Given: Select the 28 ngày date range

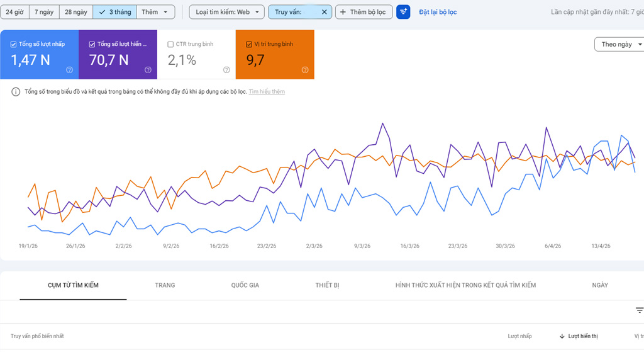Looking at the screenshot, I should tap(76, 12).
